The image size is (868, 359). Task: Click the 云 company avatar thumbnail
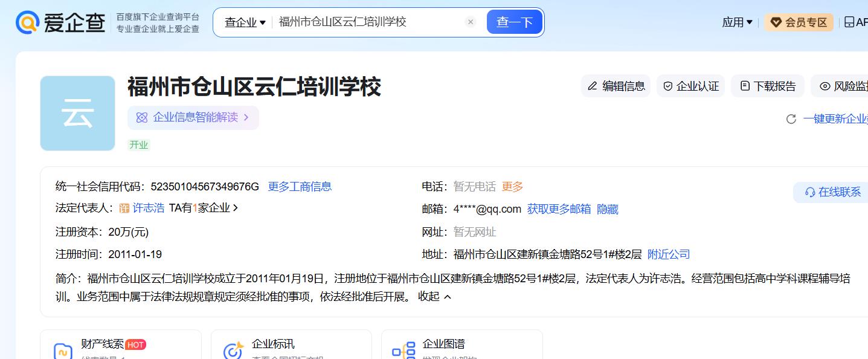point(77,114)
